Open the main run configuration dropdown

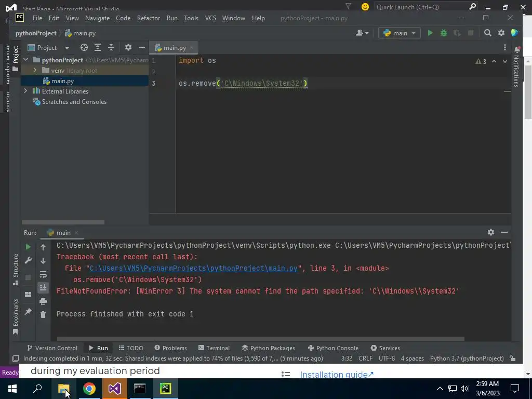pos(400,33)
